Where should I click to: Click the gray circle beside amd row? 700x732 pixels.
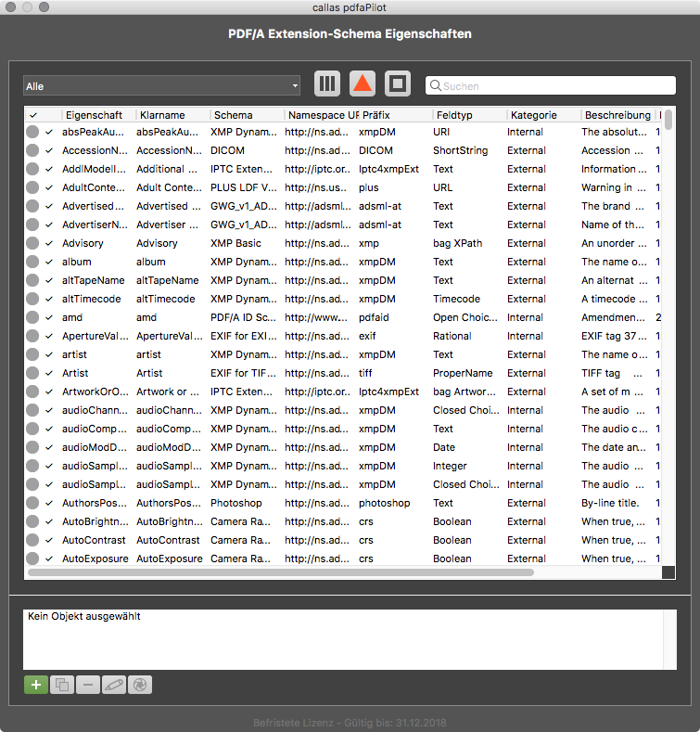32,317
